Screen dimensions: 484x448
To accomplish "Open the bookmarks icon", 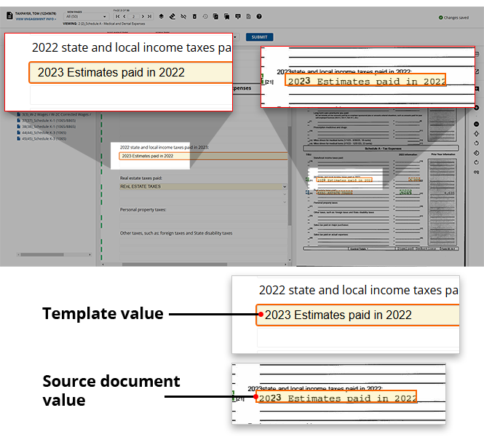I will click(227, 16).
